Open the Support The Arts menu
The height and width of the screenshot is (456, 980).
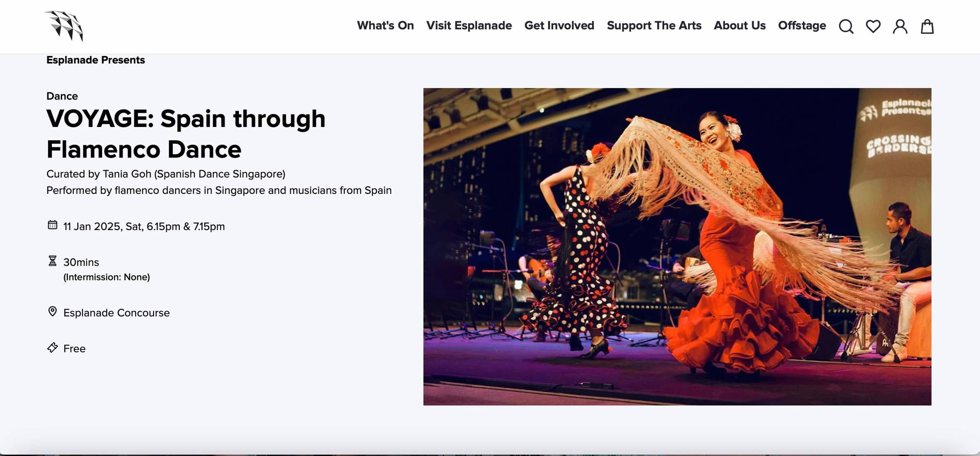tap(654, 26)
